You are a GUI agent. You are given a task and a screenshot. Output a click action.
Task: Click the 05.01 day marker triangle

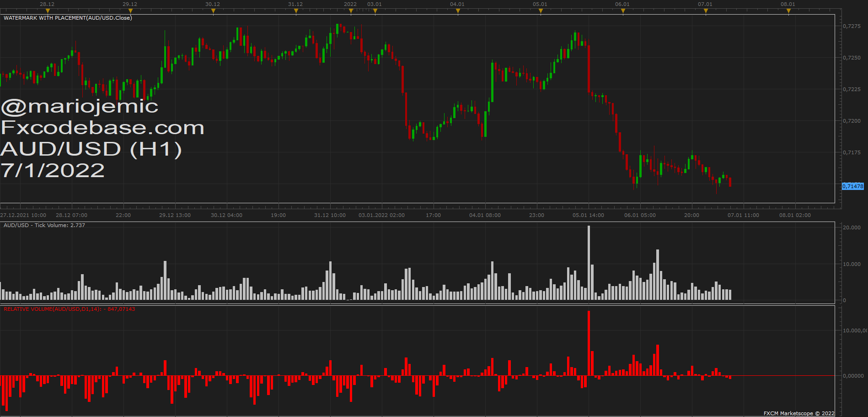(541, 11)
